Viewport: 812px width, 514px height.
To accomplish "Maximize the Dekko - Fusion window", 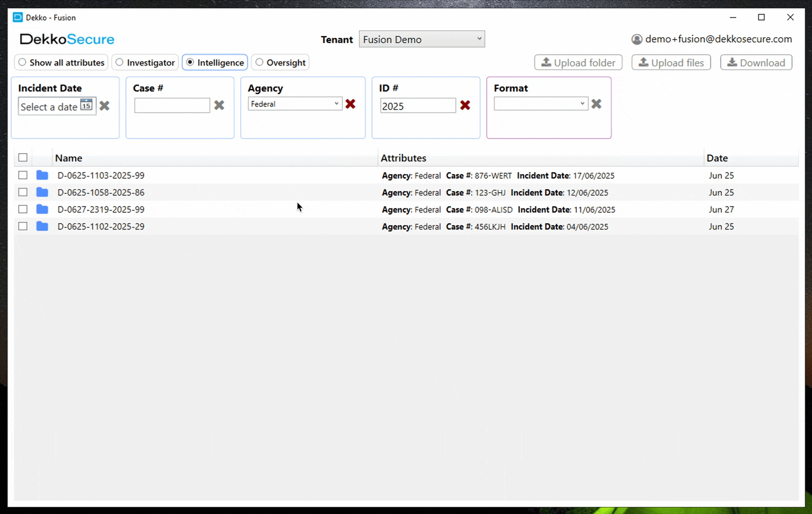I will 762,18.
